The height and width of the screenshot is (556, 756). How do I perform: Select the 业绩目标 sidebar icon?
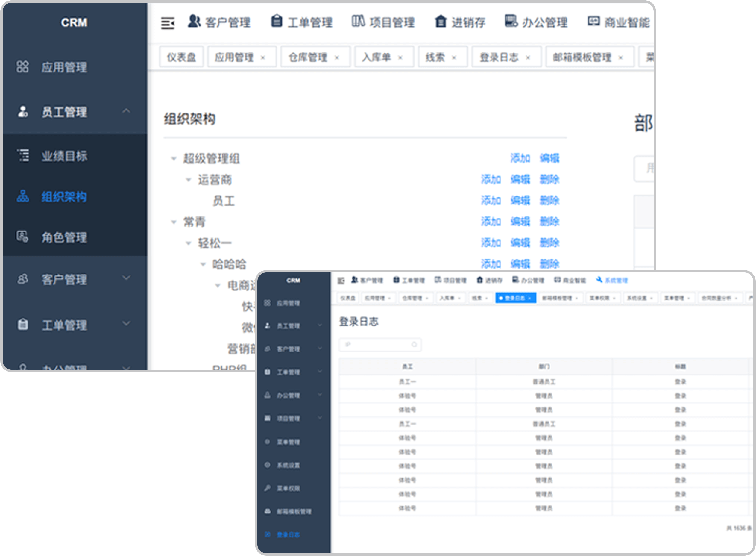click(x=23, y=156)
